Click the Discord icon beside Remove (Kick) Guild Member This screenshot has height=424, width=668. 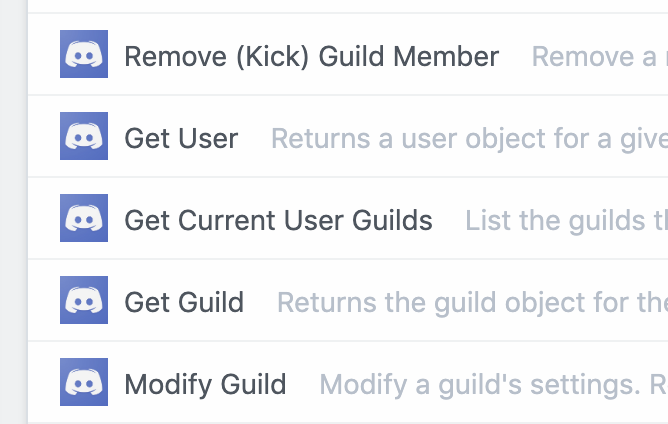click(85, 55)
